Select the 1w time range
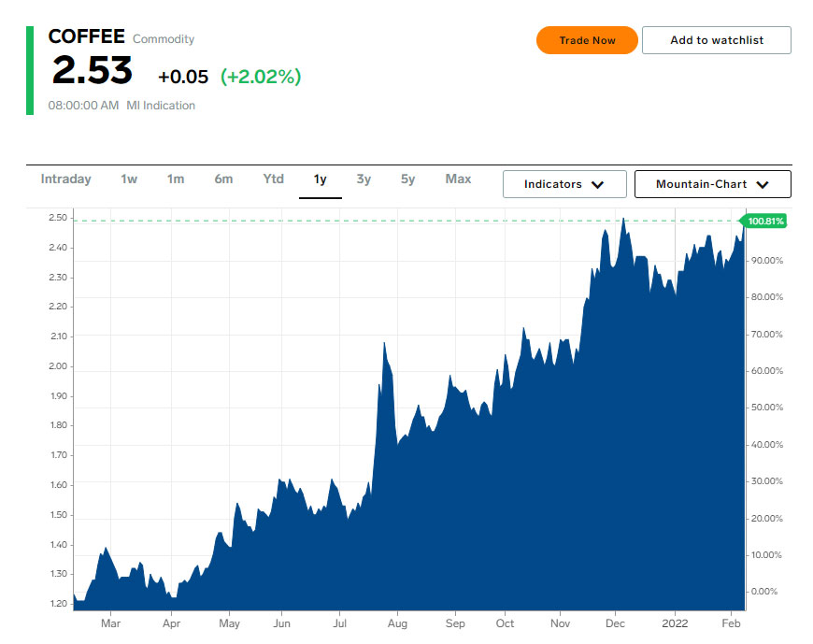Screen dimensions: 813x644 coord(129,179)
